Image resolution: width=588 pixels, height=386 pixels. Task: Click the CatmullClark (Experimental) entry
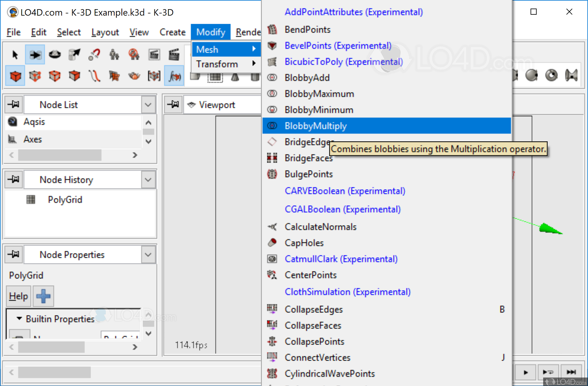point(341,259)
